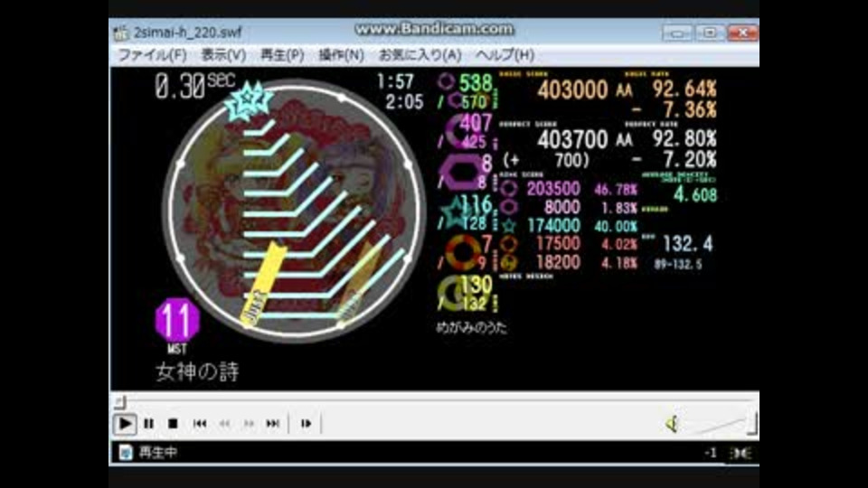Click the 92.64% rate value
Screen dimensions: 868x488
(x=684, y=89)
